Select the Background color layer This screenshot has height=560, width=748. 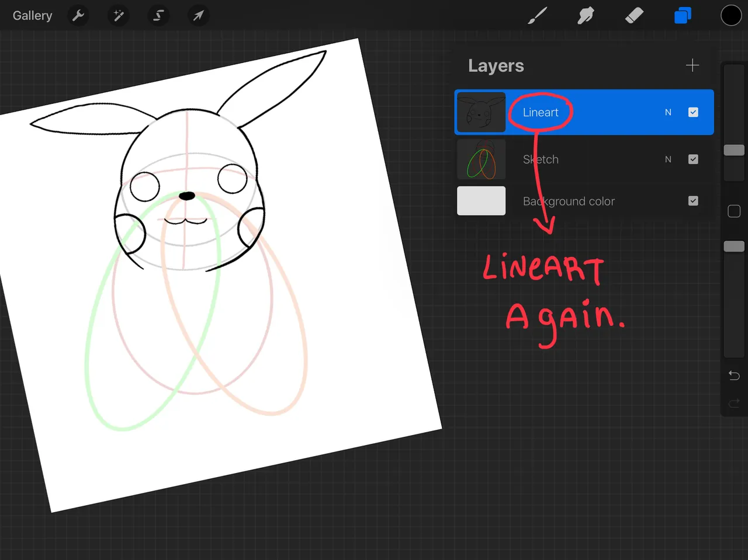click(584, 201)
